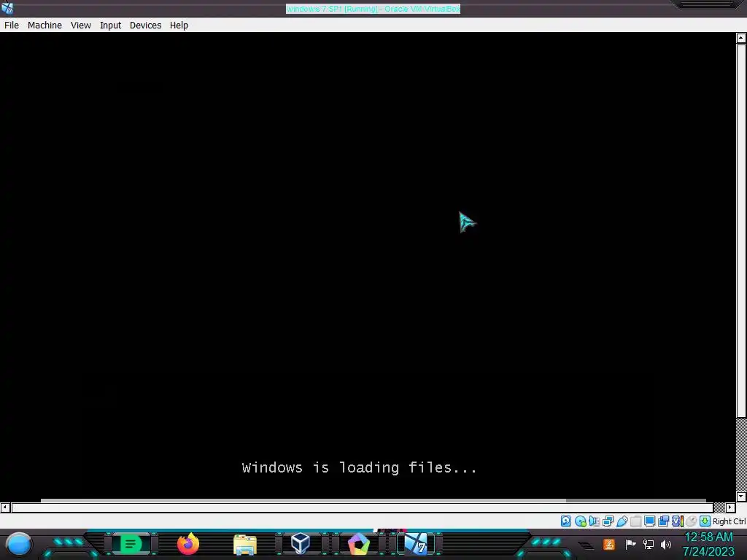Launch Firefox from the taskbar
747x560 pixels.
(x=188, y=544)
